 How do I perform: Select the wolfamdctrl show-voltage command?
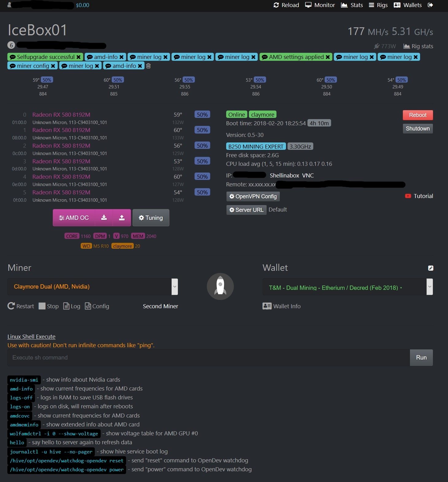click(54, 434)
